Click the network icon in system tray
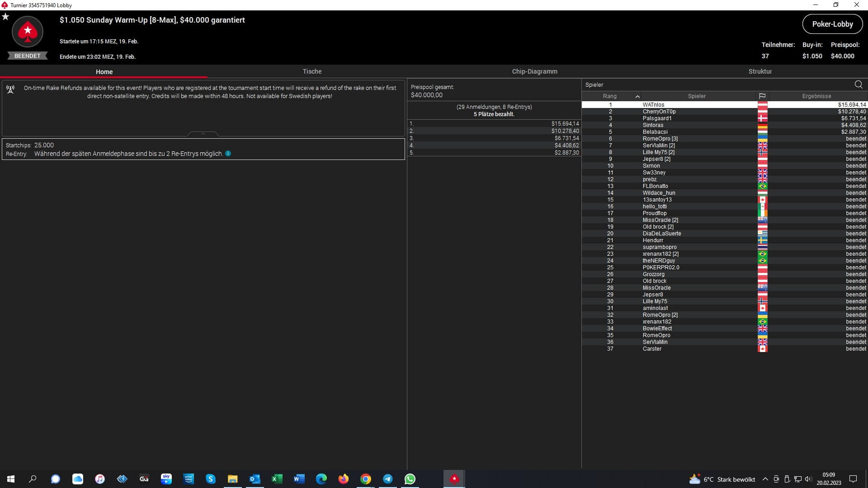The image size is (868, 488). [x=798, y=479]
